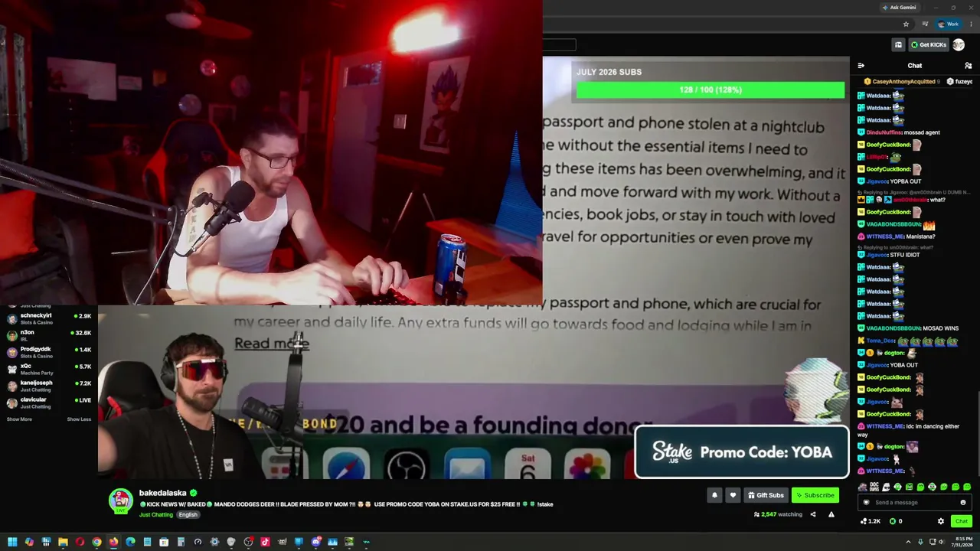Select the DOC DAWS emote in quick bar

[x=874, y=487]
